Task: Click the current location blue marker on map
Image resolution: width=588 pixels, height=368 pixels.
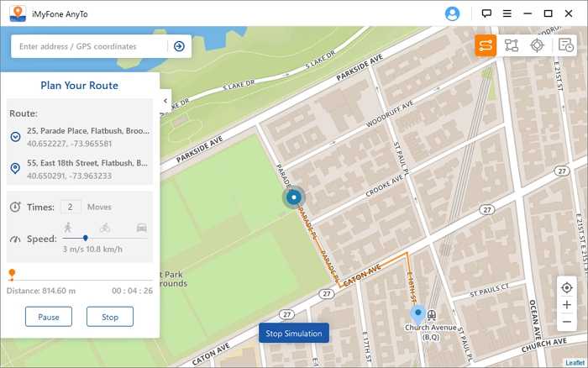Action: 294,197
